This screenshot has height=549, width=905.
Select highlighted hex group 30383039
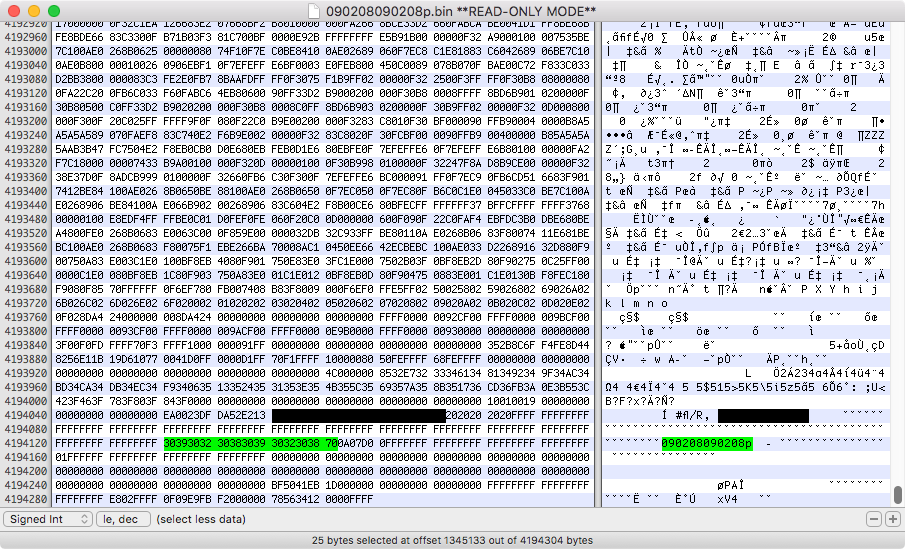click(241, 443)
